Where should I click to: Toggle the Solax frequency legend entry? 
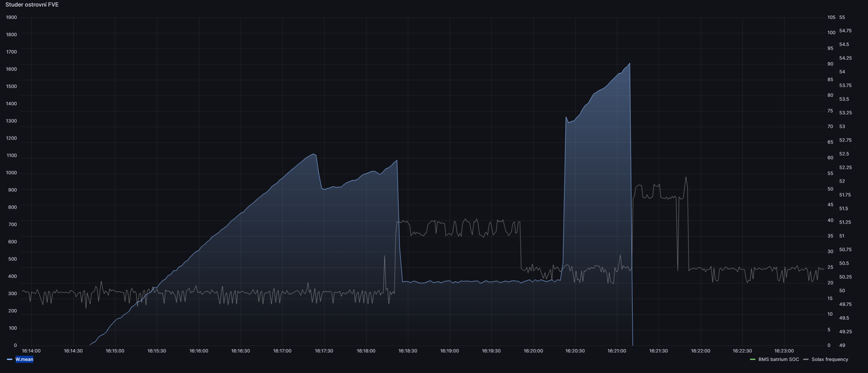pos(830,359)
